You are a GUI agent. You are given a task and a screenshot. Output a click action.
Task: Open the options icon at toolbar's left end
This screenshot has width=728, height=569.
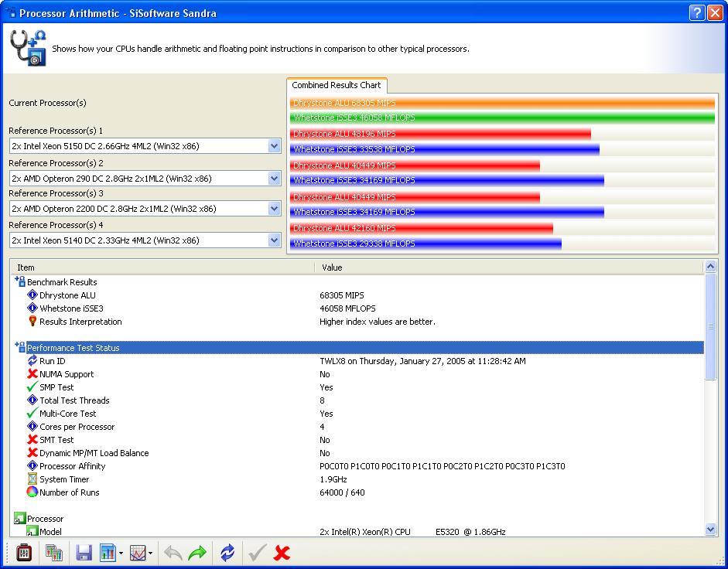pyautogui.click(x=24, y=553)
